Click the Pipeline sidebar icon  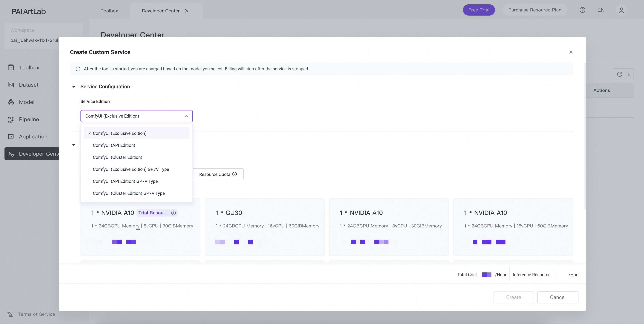pos(11,119)
